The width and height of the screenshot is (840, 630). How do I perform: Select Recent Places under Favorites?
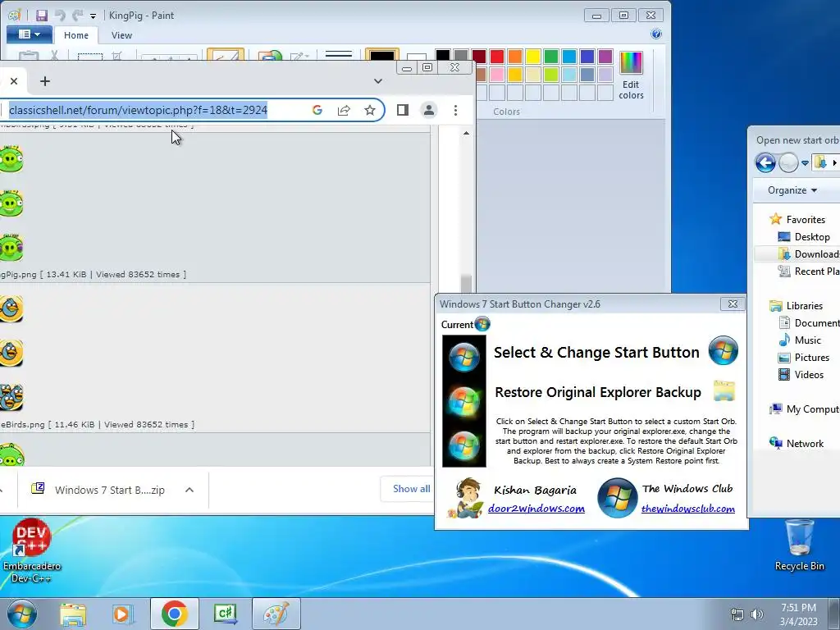click(x=809, y=271)
